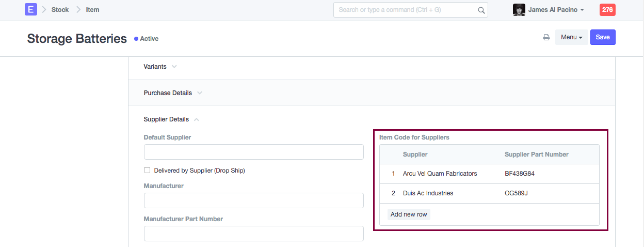The image size is (644, 247).
Task: Click the user avatar picture
Action: [519, 10]
